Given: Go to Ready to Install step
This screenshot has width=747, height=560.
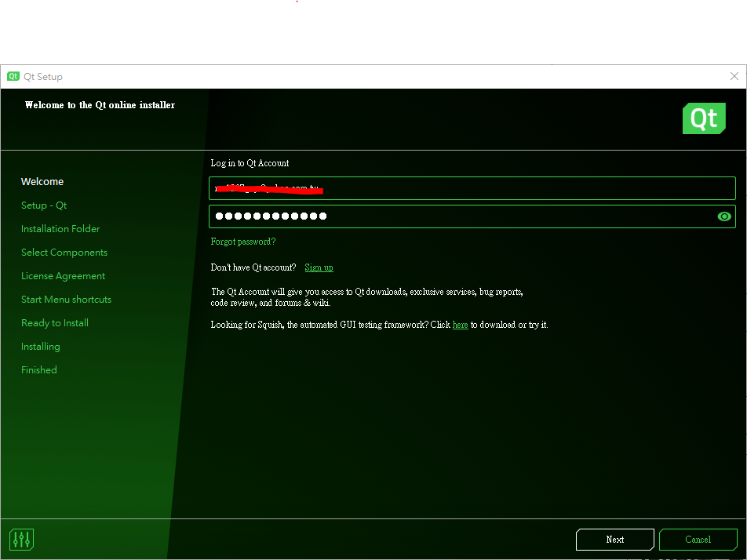Looking at the screenshot, I should coord(55,323).
